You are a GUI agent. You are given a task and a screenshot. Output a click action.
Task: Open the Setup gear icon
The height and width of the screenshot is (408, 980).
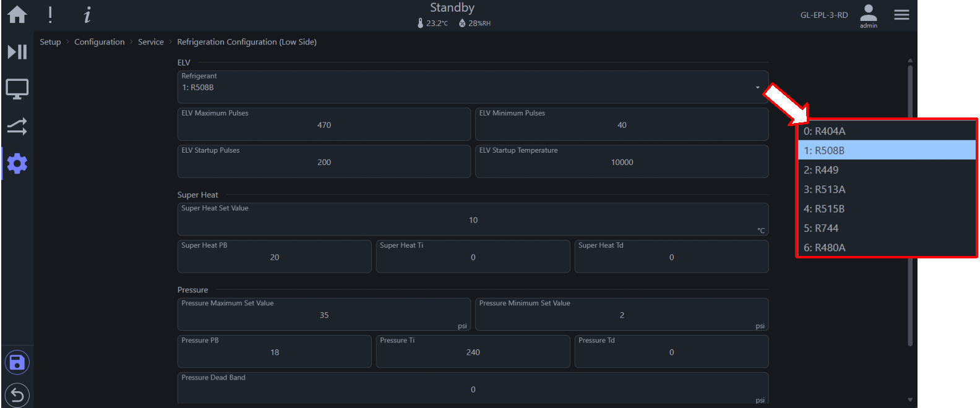(x=17, y=164)
